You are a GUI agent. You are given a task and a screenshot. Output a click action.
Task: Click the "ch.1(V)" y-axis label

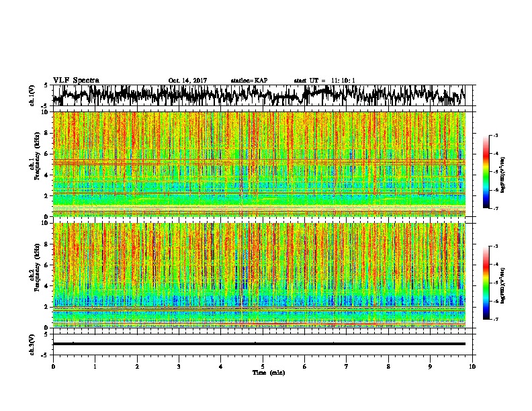point(32,95)
